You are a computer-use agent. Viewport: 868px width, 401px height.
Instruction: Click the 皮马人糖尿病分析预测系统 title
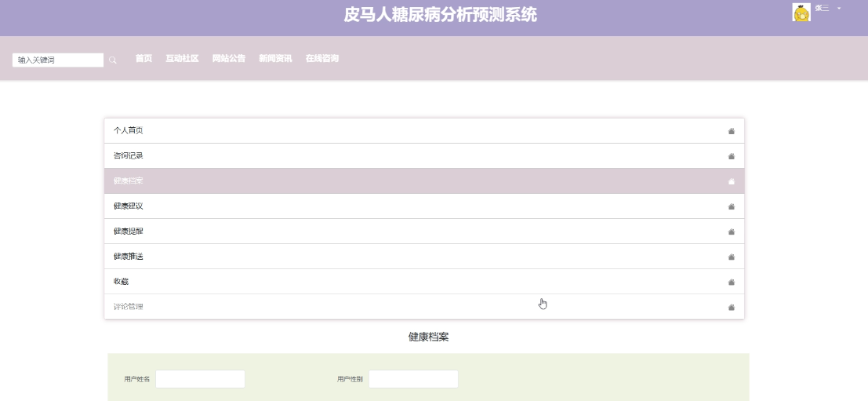[440, 15]
